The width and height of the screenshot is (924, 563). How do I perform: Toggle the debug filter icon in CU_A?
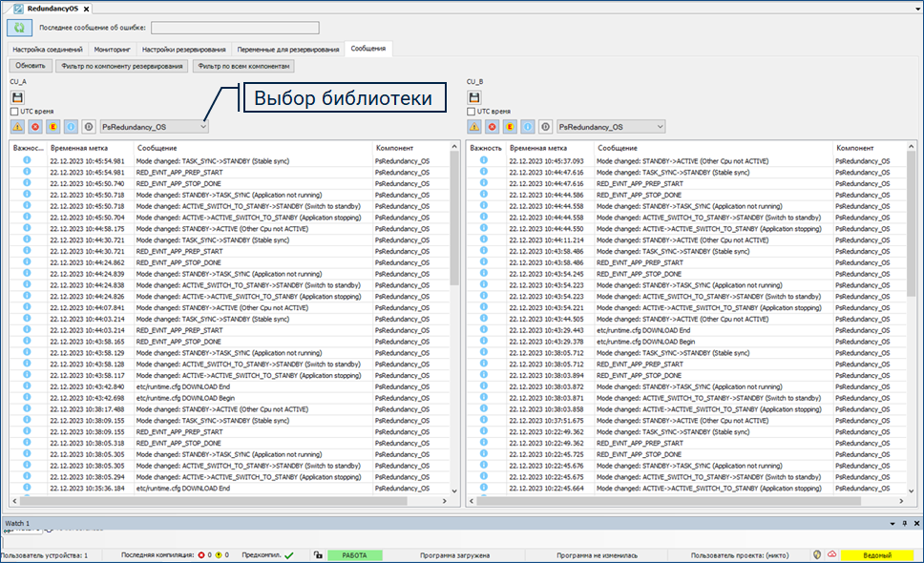point(87,126)
